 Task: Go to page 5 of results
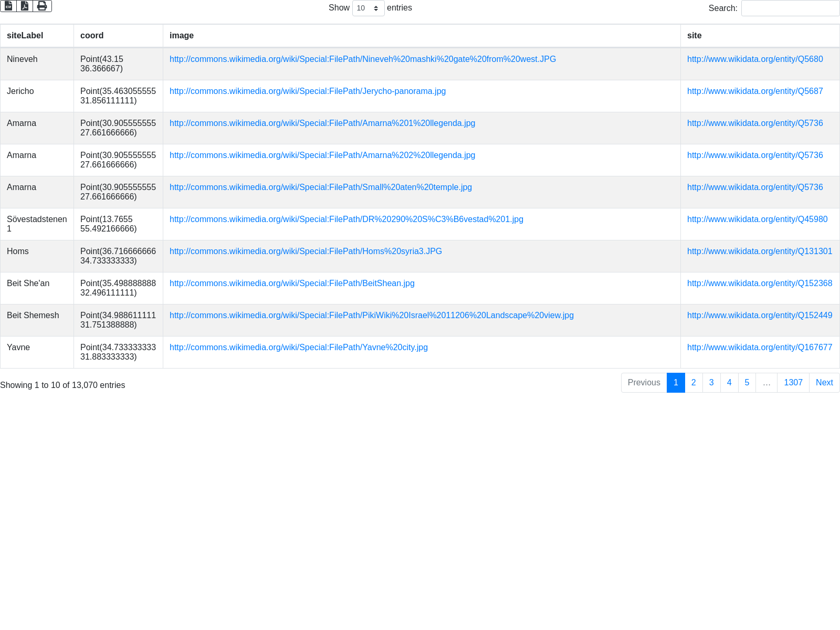coord(747,383)
